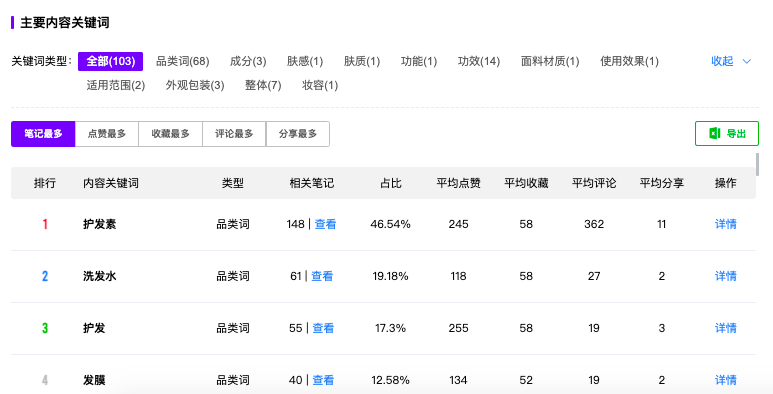Sort by 收藏最多

pyautogui.click(x=170, y=134)
